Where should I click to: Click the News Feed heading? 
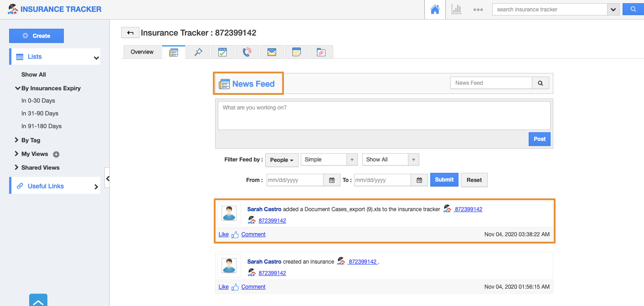[253, 84]
